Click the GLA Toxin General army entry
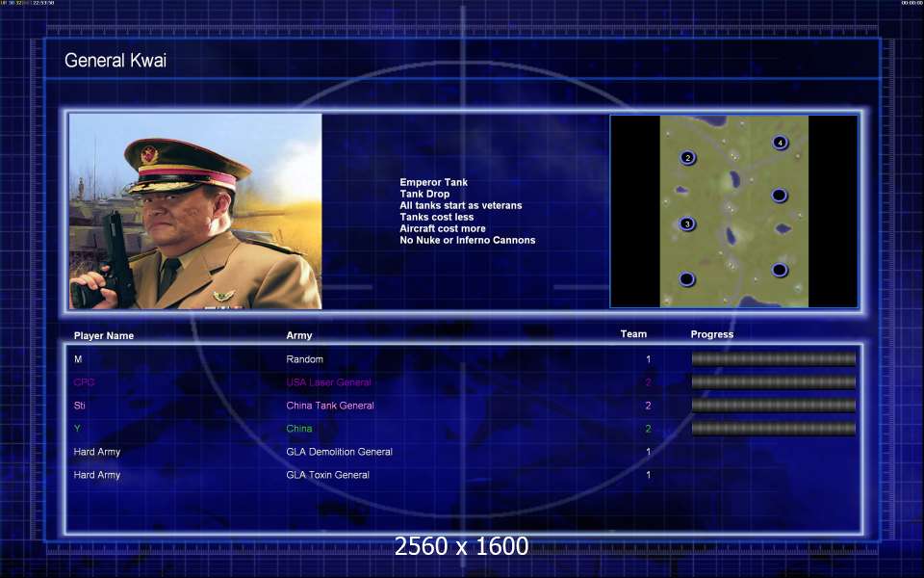 (x=328, y=475)
